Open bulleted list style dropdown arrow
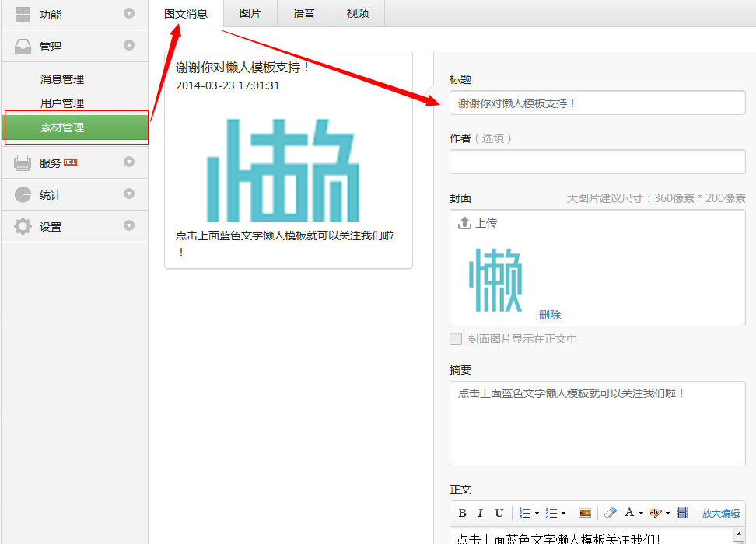 point(563,514)
